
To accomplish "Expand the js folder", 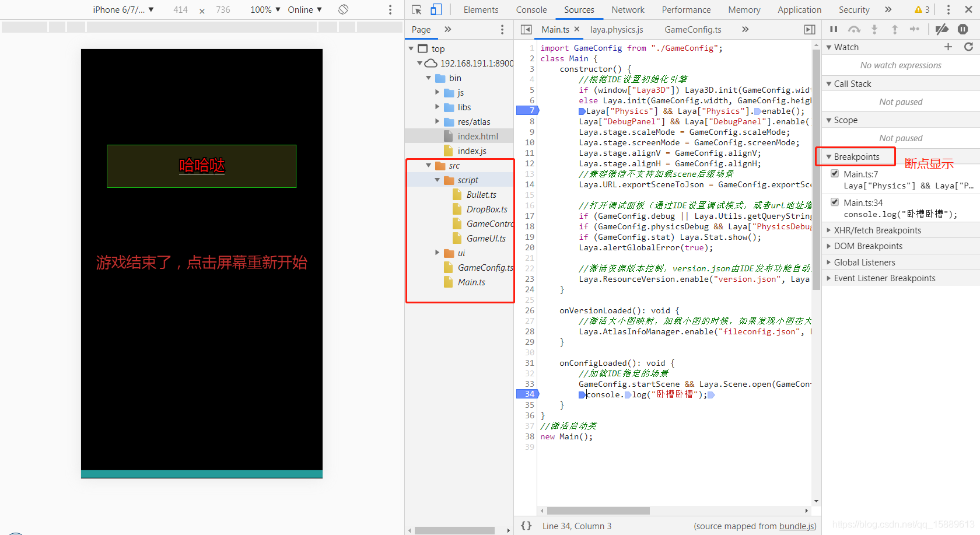I will click(437, 92).
